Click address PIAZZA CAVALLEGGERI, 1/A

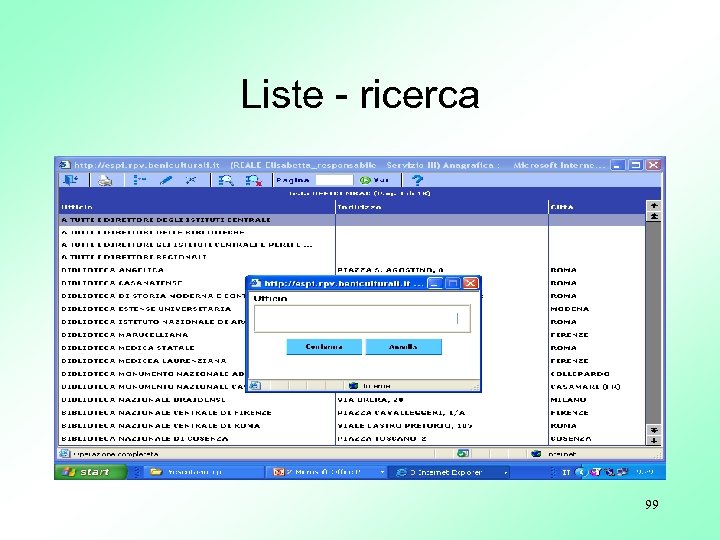(401, 412)
